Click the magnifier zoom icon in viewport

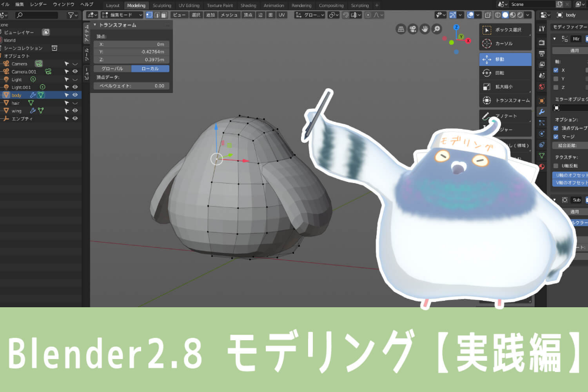(437, 29)
